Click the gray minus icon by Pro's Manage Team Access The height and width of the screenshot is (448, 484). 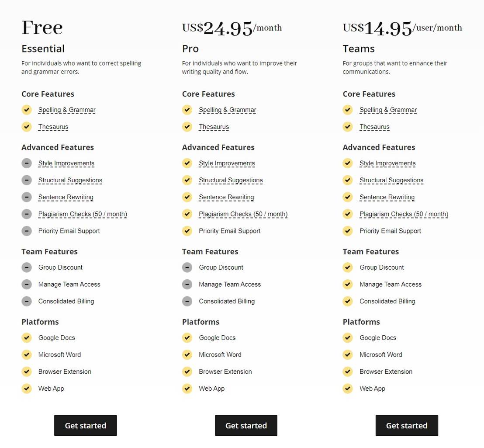(187, 284)
